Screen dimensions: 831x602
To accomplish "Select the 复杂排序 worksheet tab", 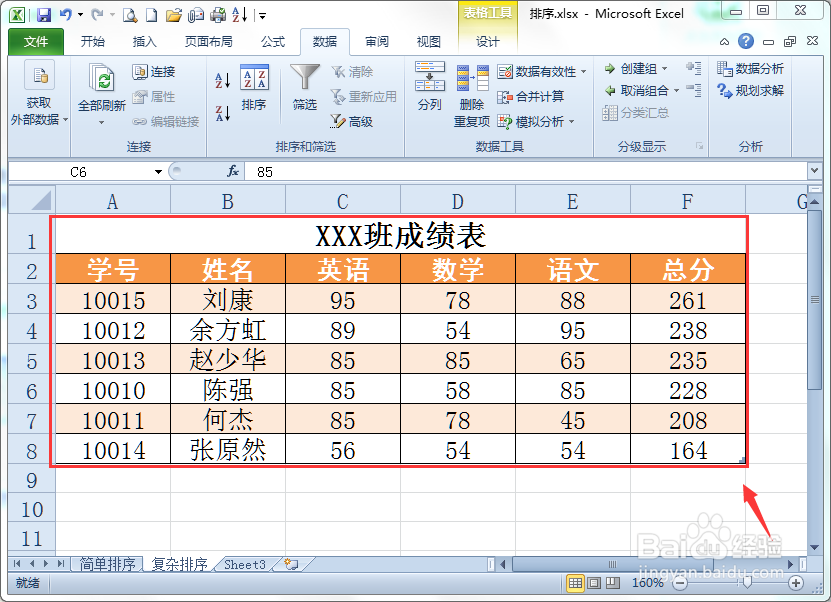I will [x=179, y=564].
